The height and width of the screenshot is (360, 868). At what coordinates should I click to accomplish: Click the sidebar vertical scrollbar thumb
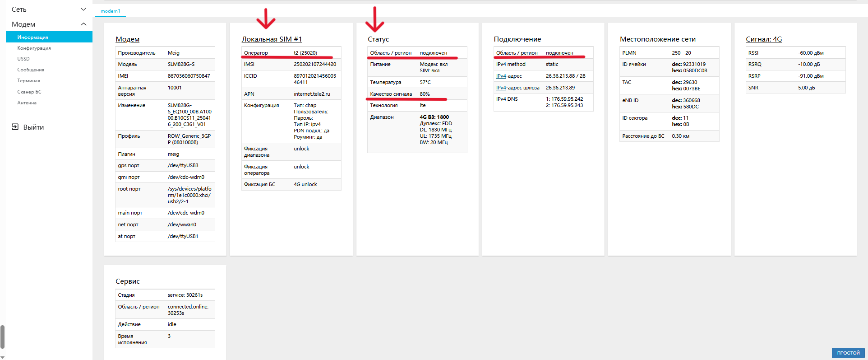2,337
